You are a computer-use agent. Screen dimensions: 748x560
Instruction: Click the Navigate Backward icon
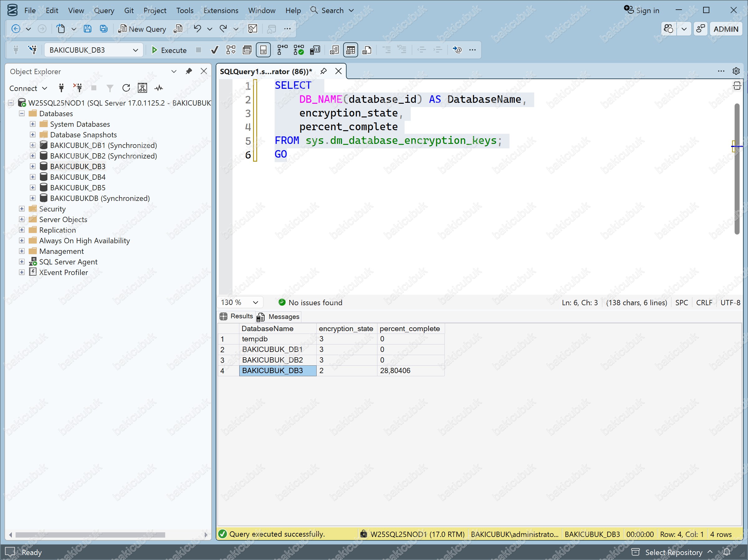click(16, 29)
